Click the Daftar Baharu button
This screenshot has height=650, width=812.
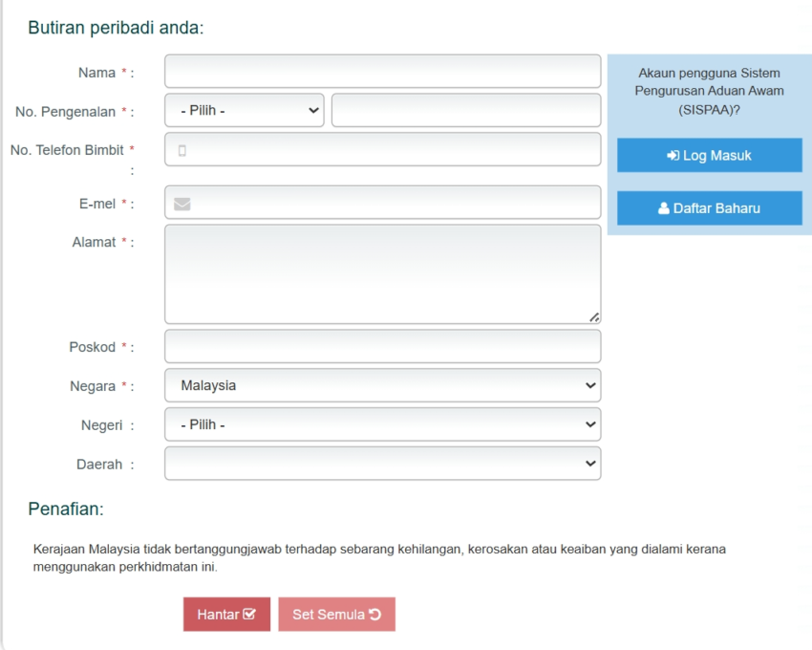coord(709,208)
